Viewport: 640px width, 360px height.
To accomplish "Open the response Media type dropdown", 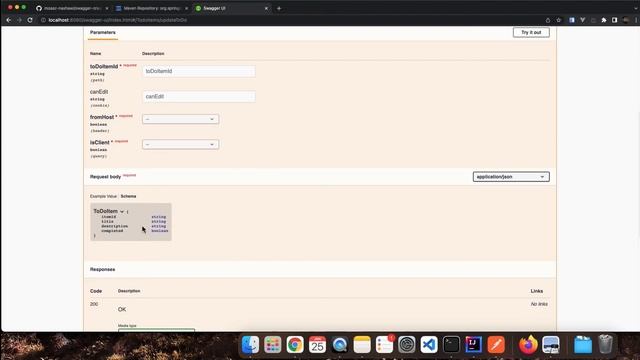I will [x=156, y=330].
